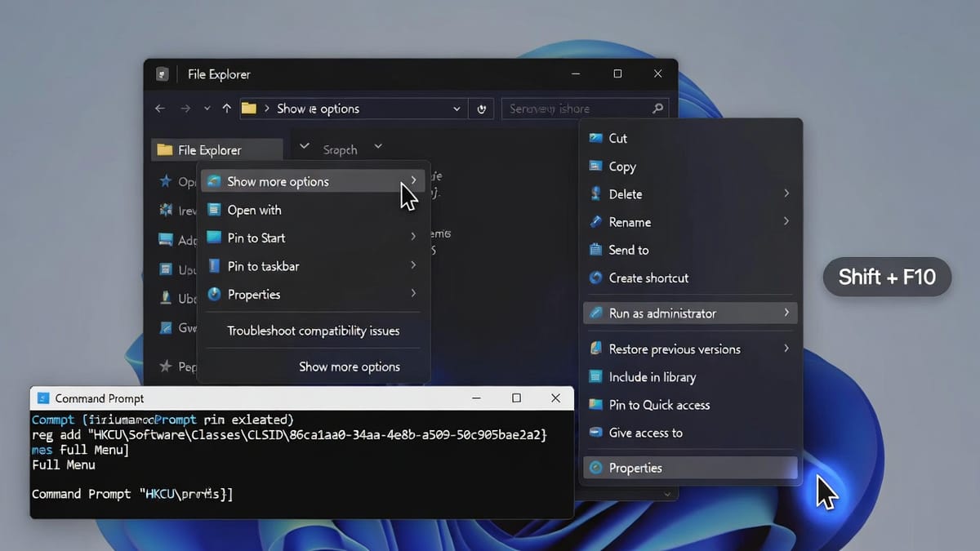The image size is (980, 551).
Task: Click the File Explorer title bar app icon
Action: coord(163,74)
